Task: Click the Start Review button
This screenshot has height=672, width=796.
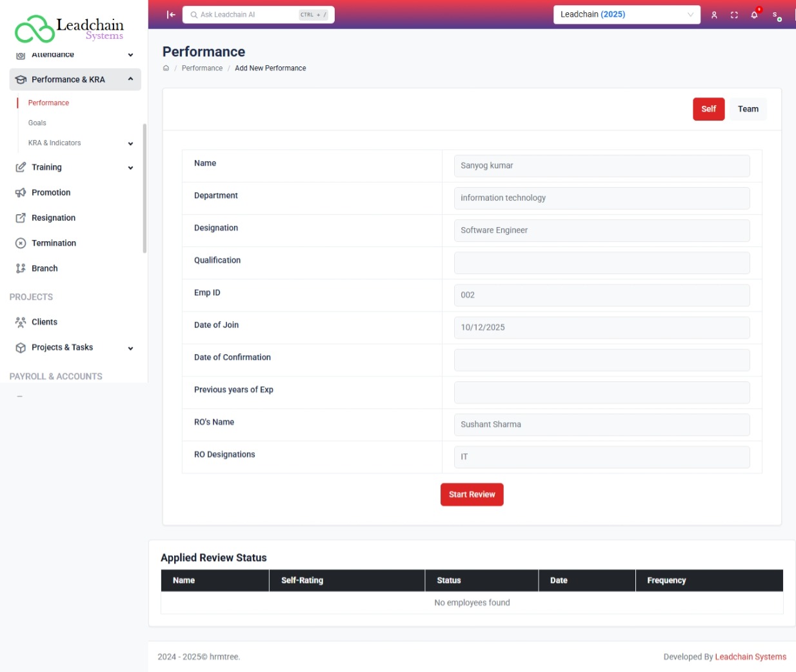Action: [472, 495]
